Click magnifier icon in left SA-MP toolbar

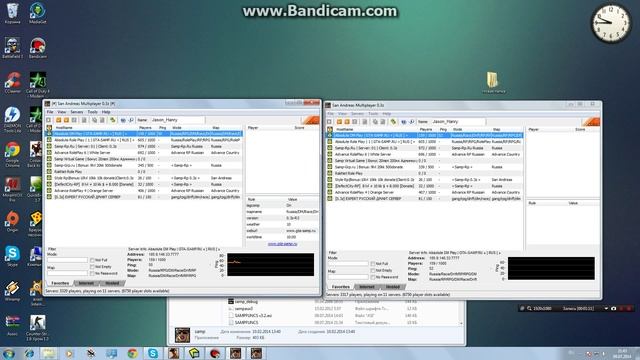click(131, 120)
